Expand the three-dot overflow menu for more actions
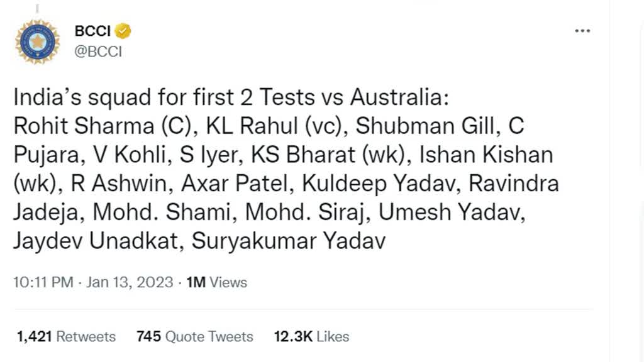The image size is (644, 362). (x=582, y=30)
